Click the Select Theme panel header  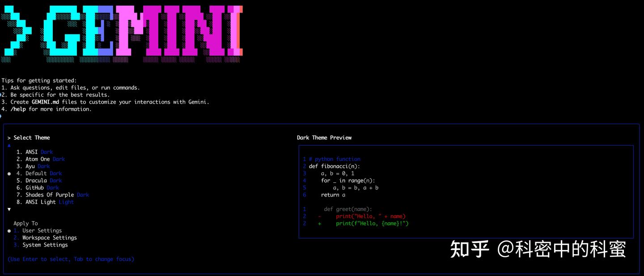[30, 137]
